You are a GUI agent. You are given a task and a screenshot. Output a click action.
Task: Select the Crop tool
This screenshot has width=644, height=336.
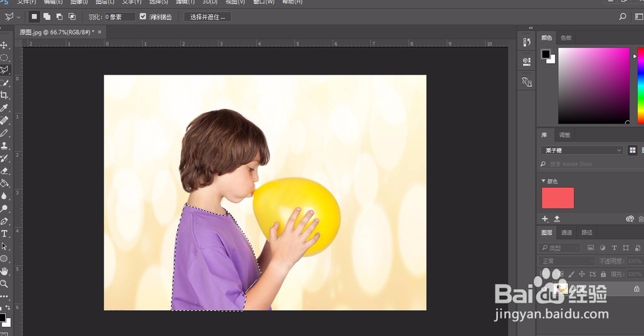[4, 95]
